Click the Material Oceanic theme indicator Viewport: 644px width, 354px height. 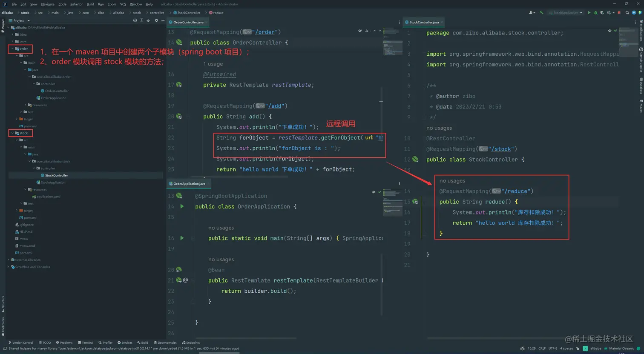[619, 348]
